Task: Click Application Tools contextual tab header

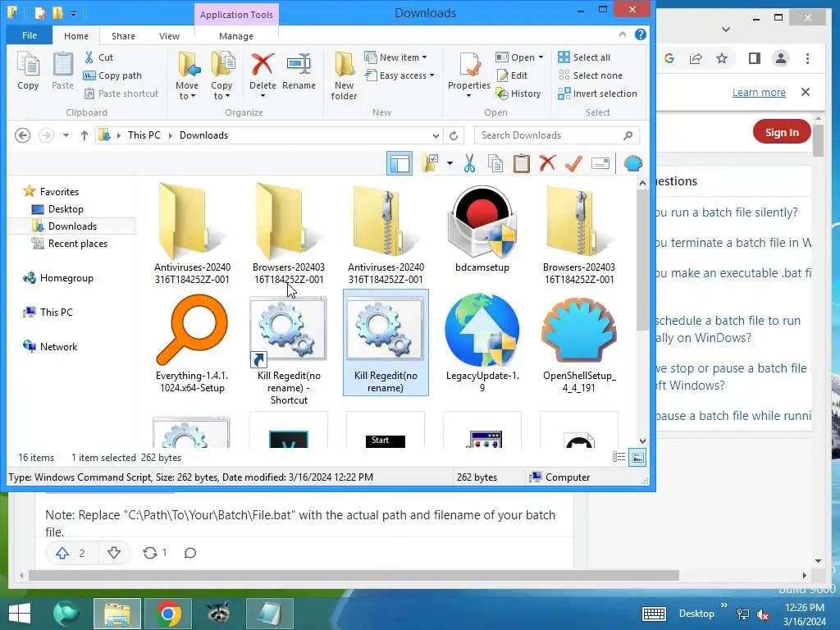Action: tap(236, 15)
